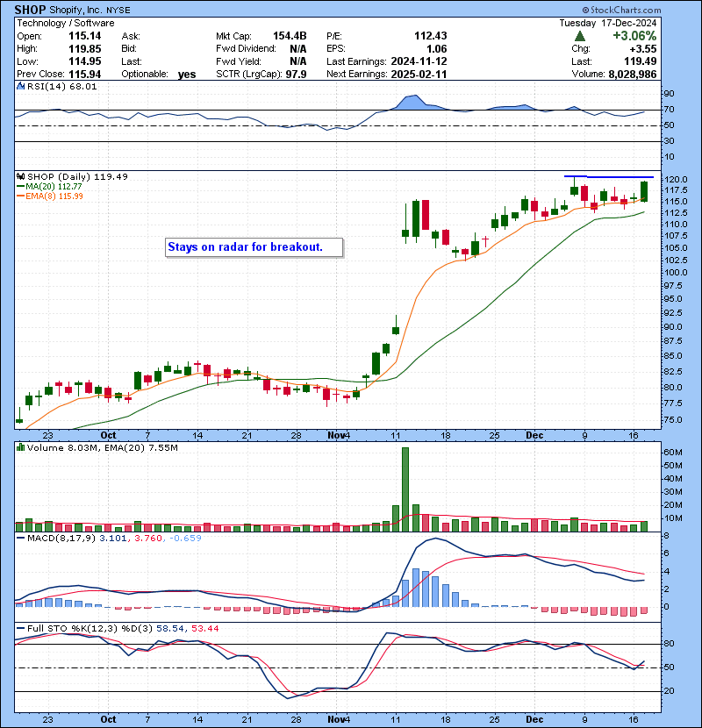This screenshot has width=702, height=728.
Task: Click the stochastic %D value 53.44
Action: coord(204,628)
